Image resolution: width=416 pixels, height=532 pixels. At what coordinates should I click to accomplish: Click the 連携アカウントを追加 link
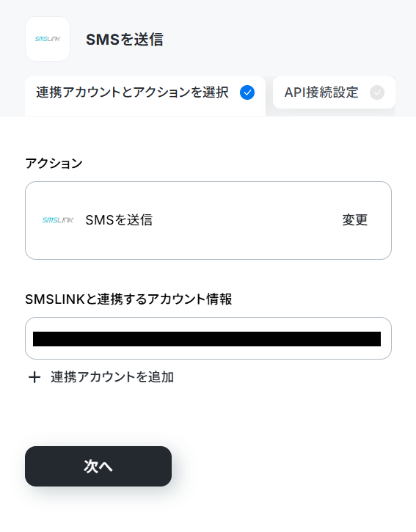click(x=112, y=377)
